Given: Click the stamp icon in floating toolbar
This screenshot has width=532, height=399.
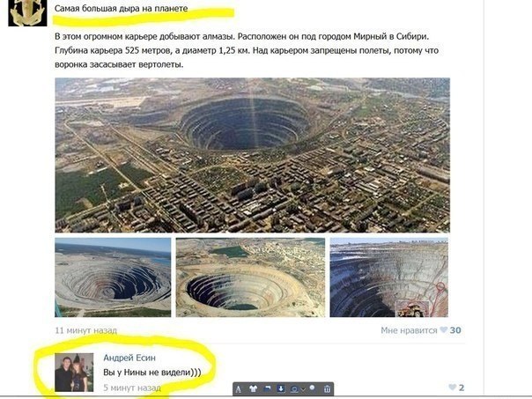Looking at the screenshot, I should pos(294,389).
